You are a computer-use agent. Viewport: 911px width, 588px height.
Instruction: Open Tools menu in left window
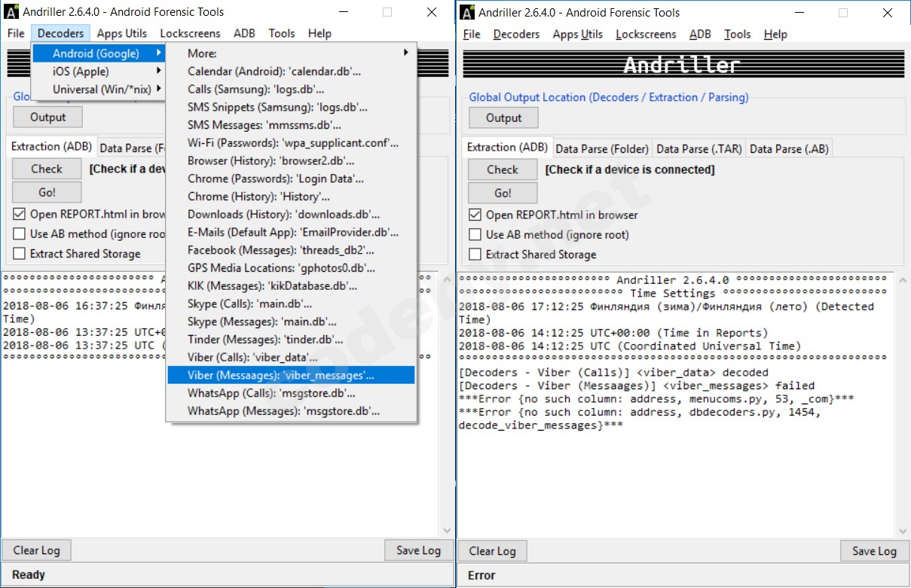click(282, 33)
